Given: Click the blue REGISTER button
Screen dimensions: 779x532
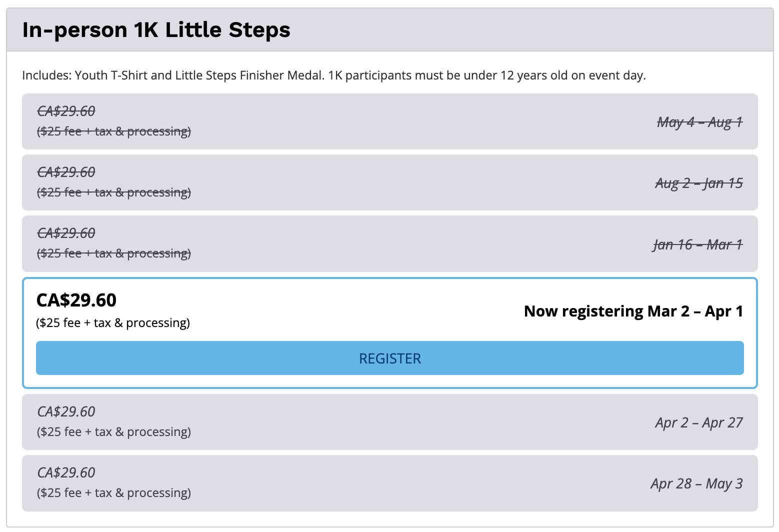Looking at the screenshot, I should tap(389, 358).
